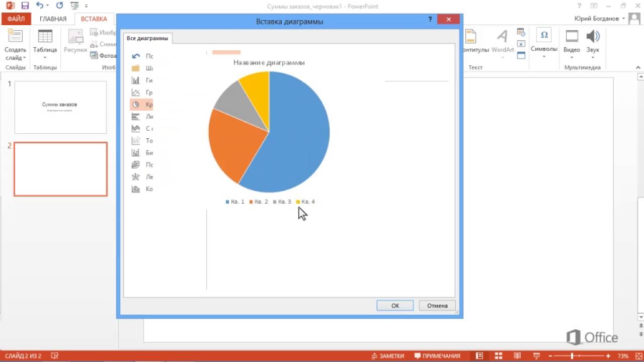Close the Вставка диаграммы dialog
This screenshot has width=644, height=362.
[x=447, y=20]
